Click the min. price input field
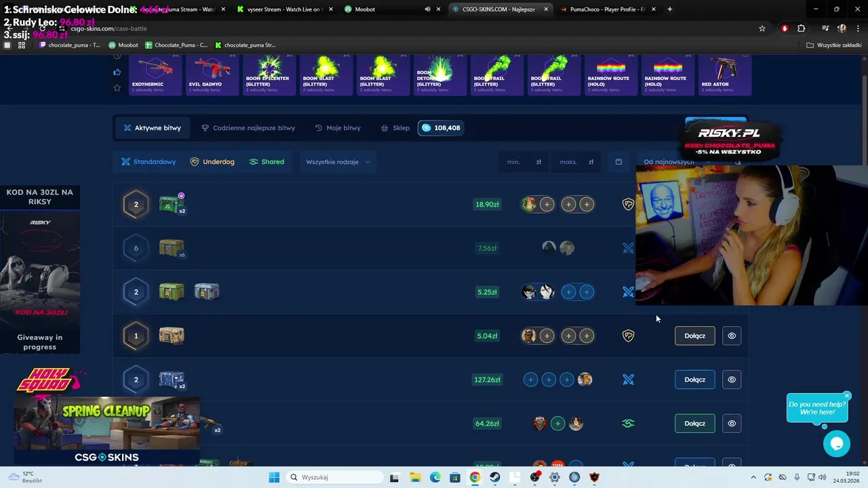 pos(524,162)
